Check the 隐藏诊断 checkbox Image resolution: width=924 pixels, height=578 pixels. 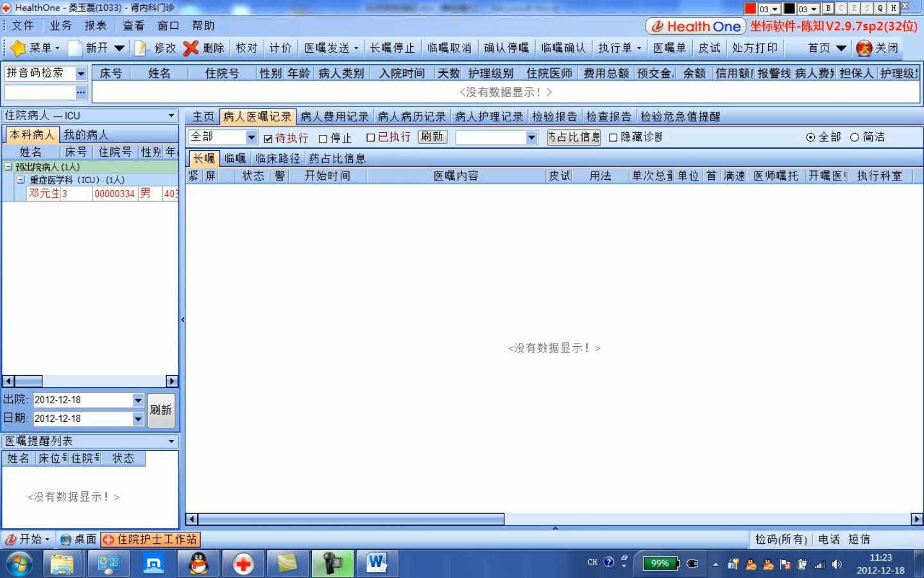(613, 137)
